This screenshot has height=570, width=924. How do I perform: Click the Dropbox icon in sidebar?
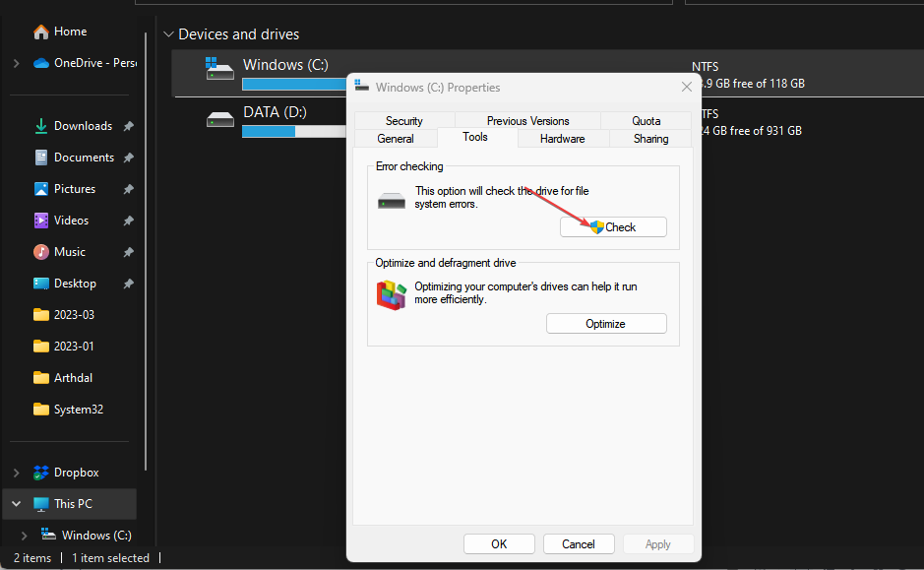point(40,473)
